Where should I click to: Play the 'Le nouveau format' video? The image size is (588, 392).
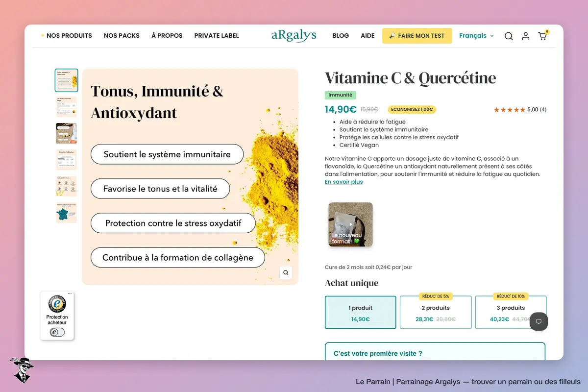pyautogui.click(x=350, y=224)
